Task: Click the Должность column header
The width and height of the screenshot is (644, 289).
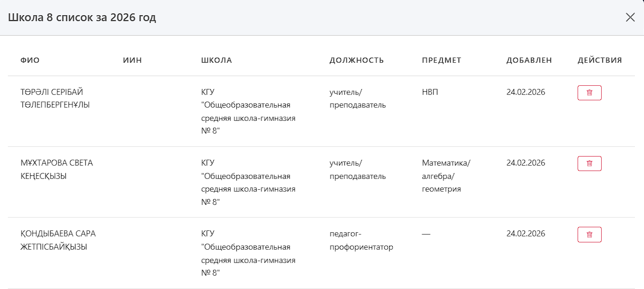Action: (356, 60)
